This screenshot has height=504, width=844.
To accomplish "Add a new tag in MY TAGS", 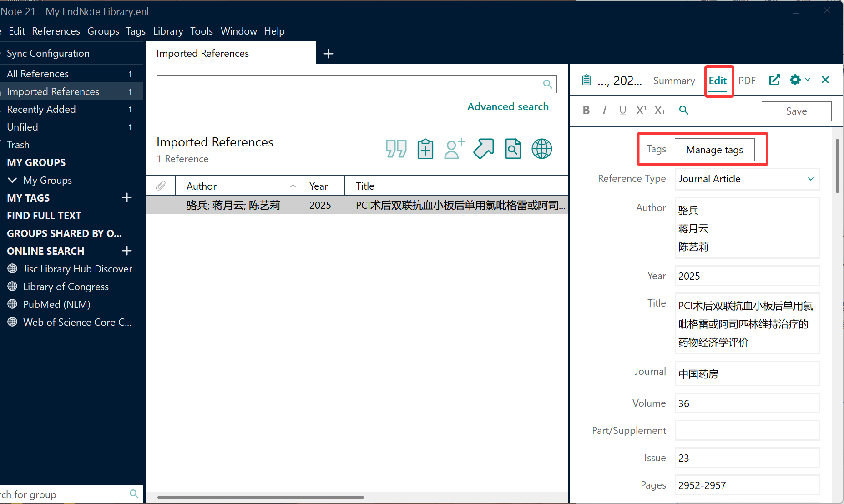I will pyautogui.click(x=127, y=197).
